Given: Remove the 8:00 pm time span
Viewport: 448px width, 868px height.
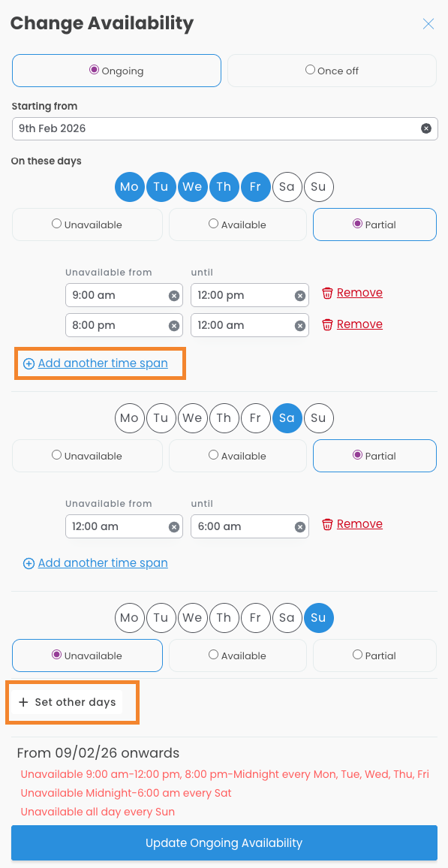Looking at the screenshot, I should tap(352, 324).
